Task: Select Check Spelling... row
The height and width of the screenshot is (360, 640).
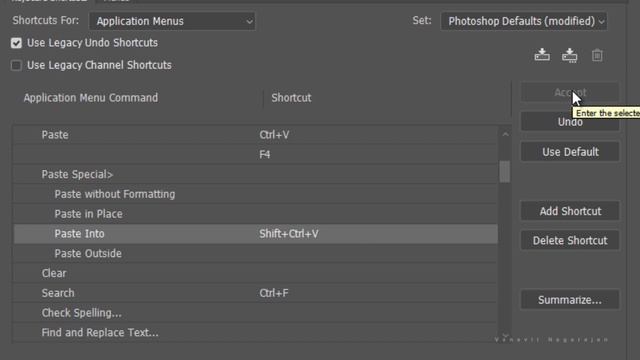Action: (x=256, y=313)
